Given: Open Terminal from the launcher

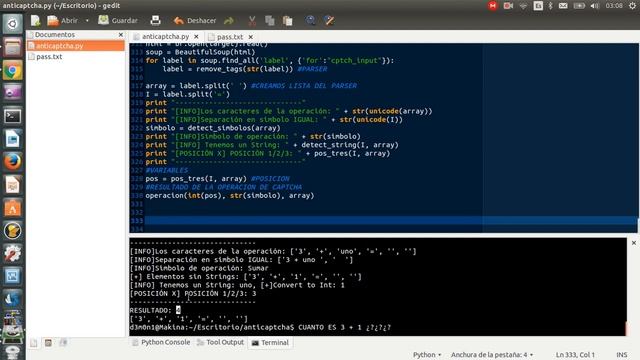Looking at the screenshot, I should (x=12, y=116).
